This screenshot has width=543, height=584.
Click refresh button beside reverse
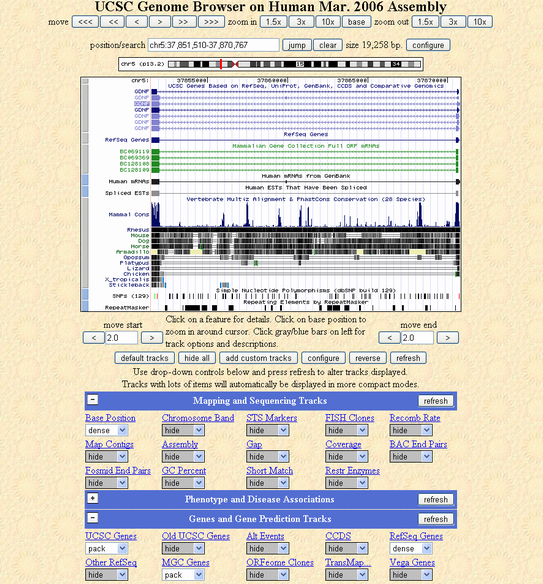(x=408, y=358)
